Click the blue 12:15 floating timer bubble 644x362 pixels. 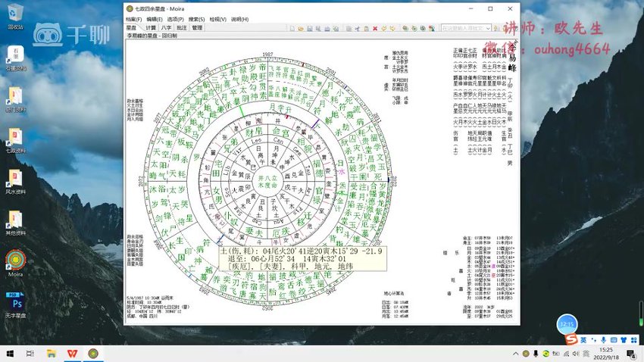(567, 324)
